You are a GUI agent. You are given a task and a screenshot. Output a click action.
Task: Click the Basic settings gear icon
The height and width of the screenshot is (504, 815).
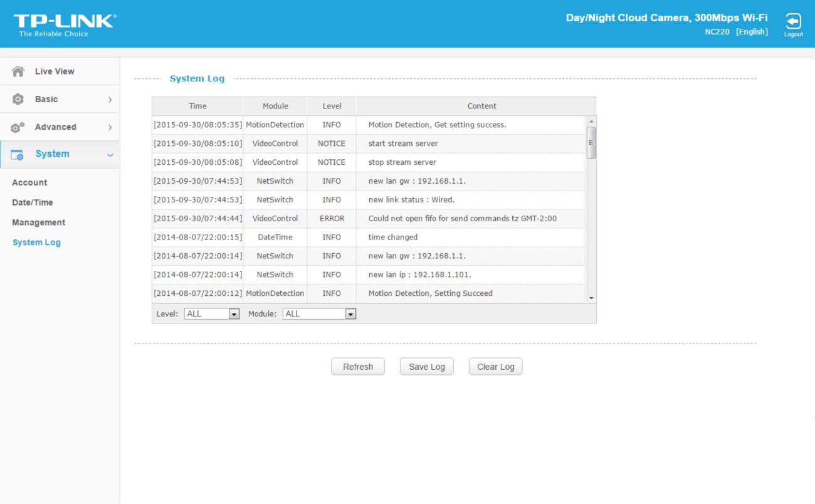[x=18, y=99]
